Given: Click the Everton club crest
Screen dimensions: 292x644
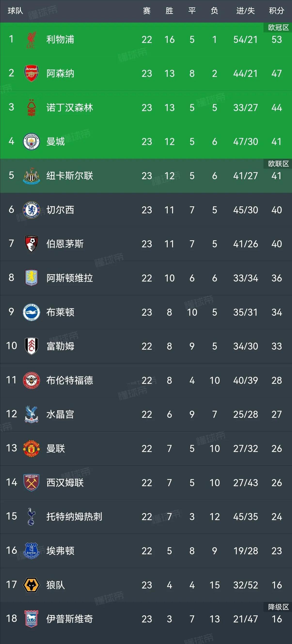Looking at the screenshot, I should 31,550.
